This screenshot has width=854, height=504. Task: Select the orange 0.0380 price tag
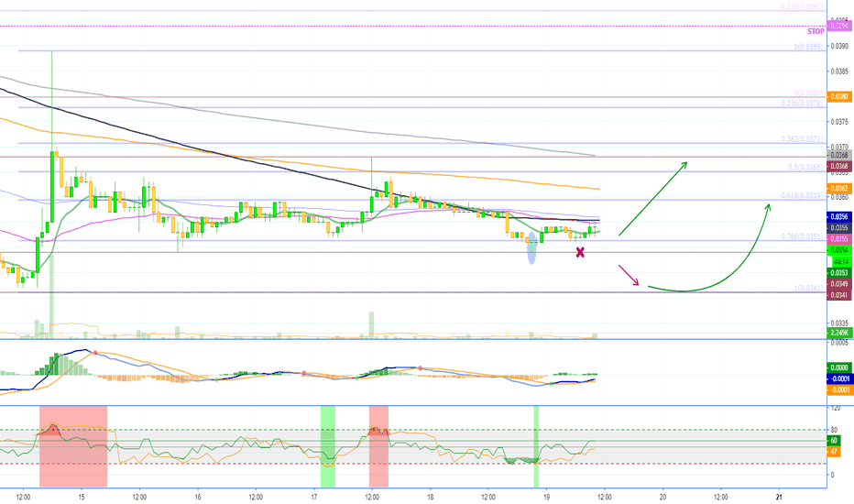coord(838,97)
